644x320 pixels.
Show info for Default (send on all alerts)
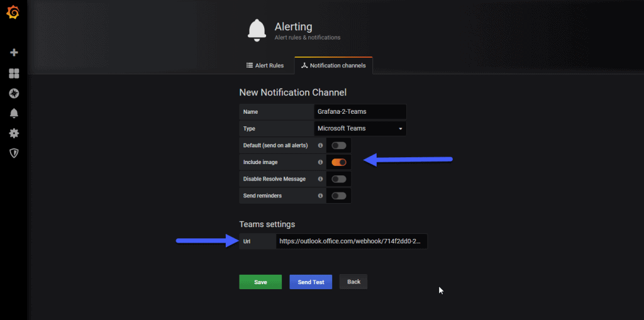320,145
